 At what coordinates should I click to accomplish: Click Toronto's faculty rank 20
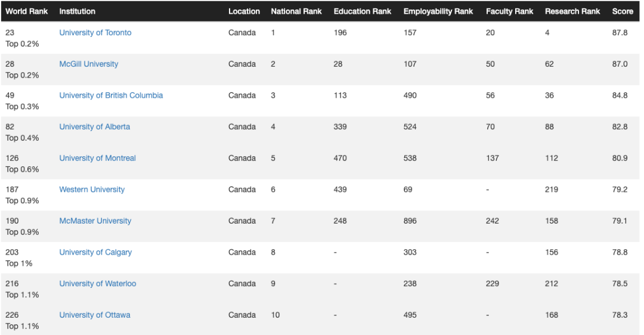490,32
